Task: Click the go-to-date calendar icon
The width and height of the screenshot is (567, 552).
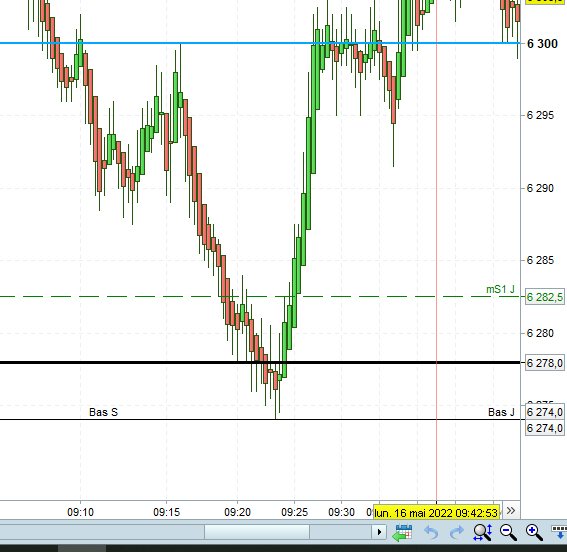Action: tap(402, 532)
